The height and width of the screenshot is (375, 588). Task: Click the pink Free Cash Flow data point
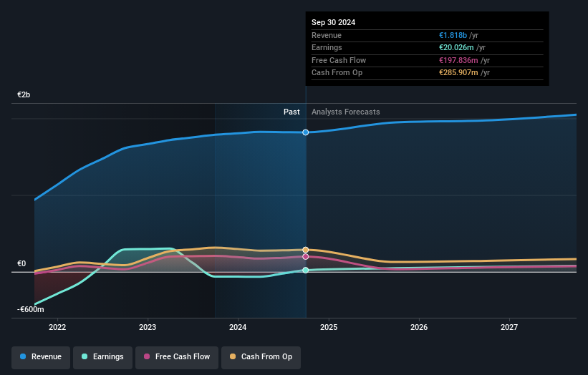point(306,257)
